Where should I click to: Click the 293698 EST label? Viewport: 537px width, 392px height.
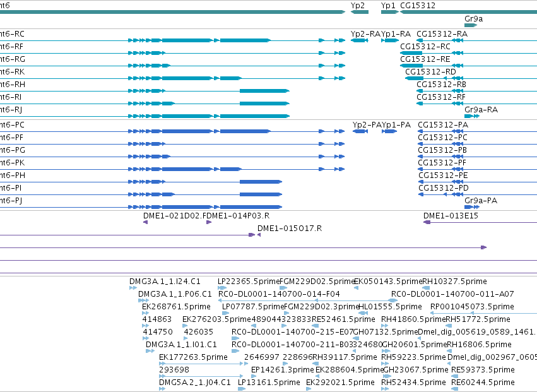[174, 370]
